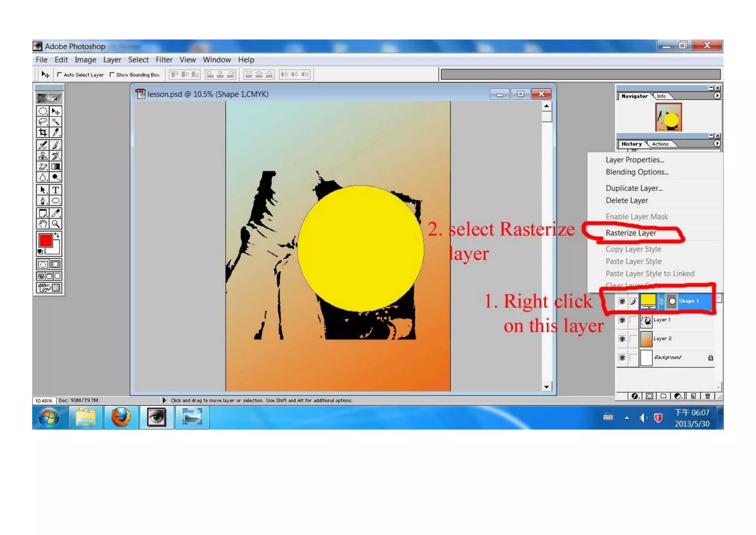756x535 pixels.
Task: Create a new layer set folder
Action: point(663,396)
